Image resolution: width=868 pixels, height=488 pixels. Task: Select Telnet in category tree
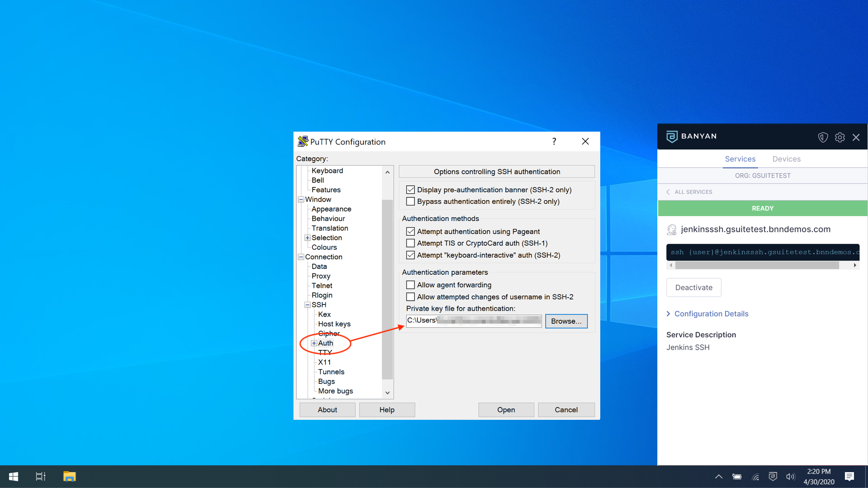pos(322,286)
